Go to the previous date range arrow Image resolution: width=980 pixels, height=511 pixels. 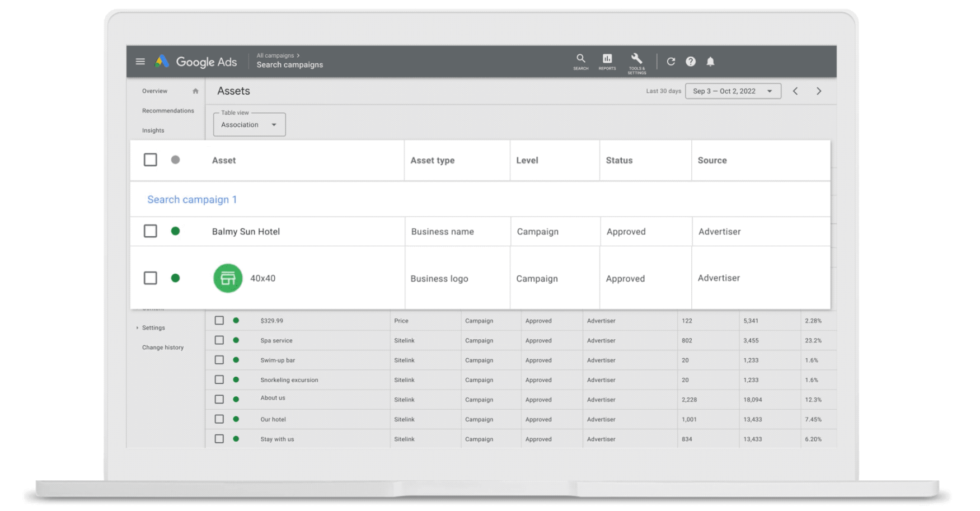tap(795, 91)
